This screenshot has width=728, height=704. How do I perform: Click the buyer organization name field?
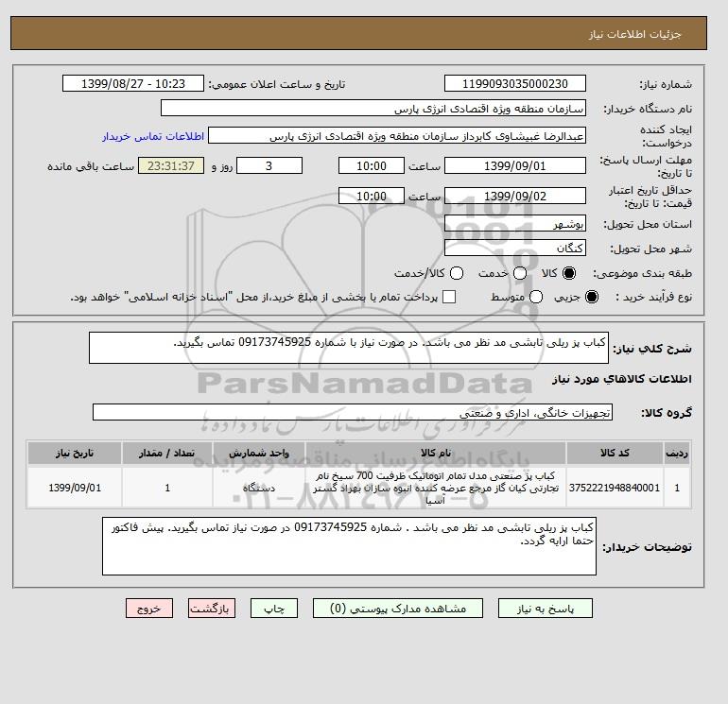(x=373, y=109)
